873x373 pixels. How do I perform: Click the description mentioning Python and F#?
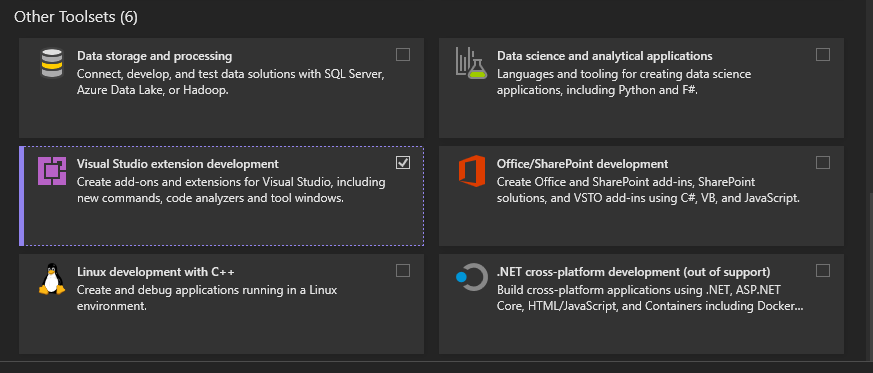pyautogui.click(x=624, y=82)
